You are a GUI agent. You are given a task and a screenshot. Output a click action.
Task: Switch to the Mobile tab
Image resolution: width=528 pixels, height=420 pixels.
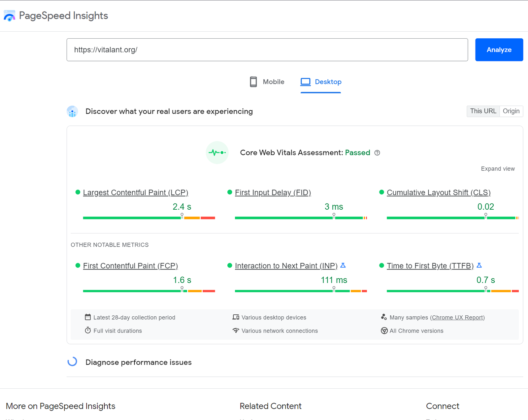click(267, 82)
